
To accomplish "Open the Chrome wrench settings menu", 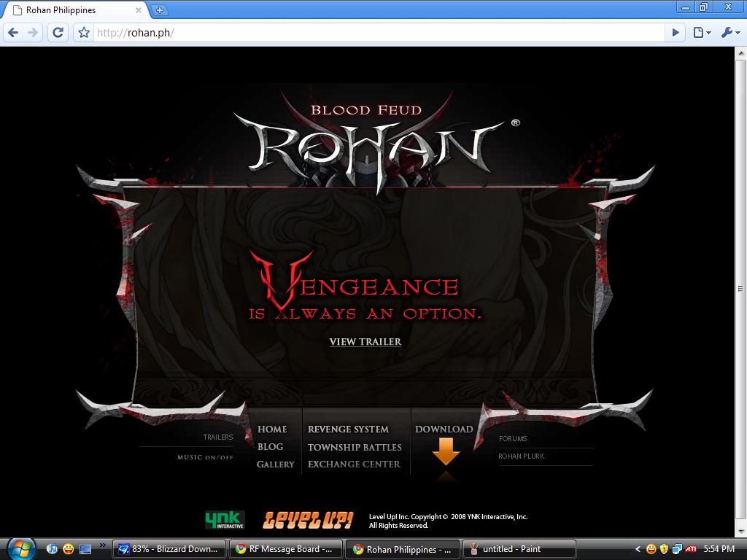I will click(731, 32).
